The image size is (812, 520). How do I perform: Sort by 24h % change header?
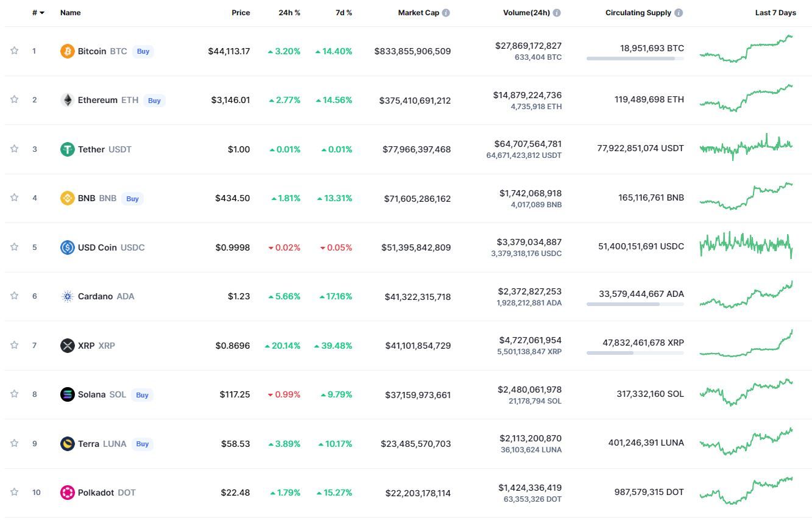289,13
